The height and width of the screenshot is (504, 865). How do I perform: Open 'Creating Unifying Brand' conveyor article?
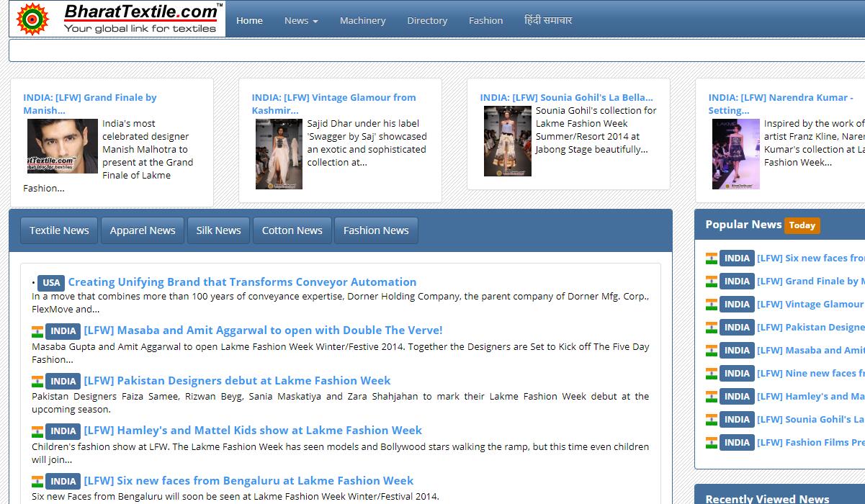[242, 282]
